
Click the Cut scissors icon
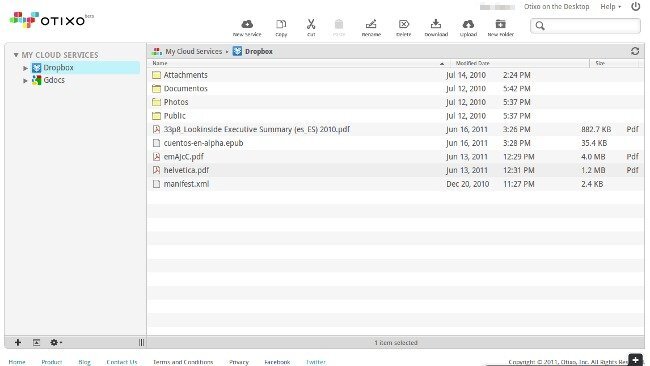point(311,24)
